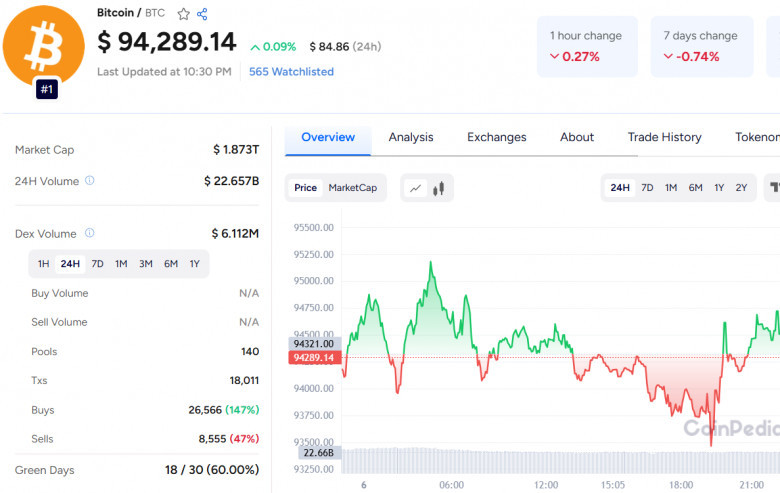The width and height of the screenshot is (780, 493).
Task: Set chart range to 1M
Action: [671, 188]
